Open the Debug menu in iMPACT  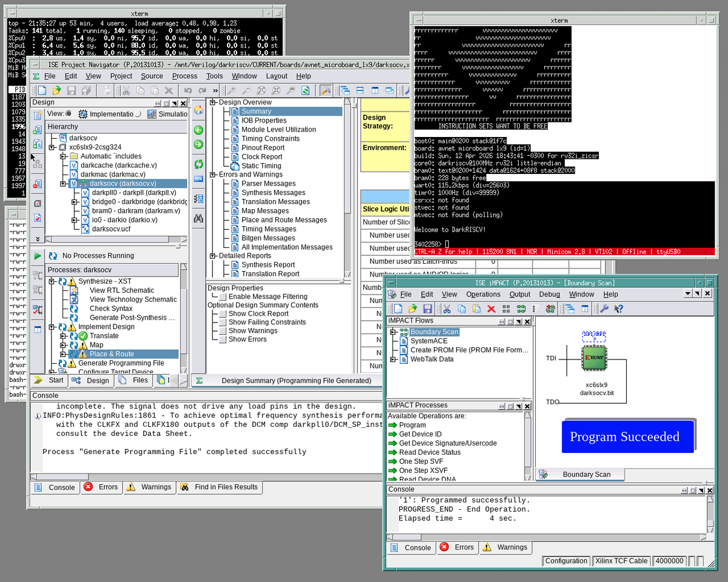pos(550,294)
